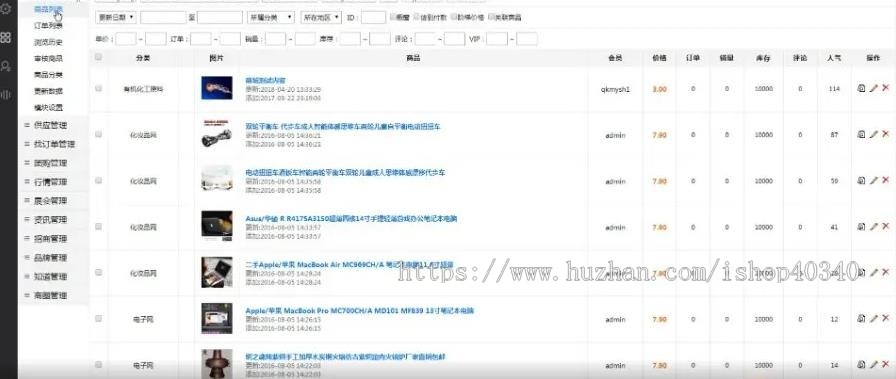Copy the product with popularity 14

(x=861, y=364)
